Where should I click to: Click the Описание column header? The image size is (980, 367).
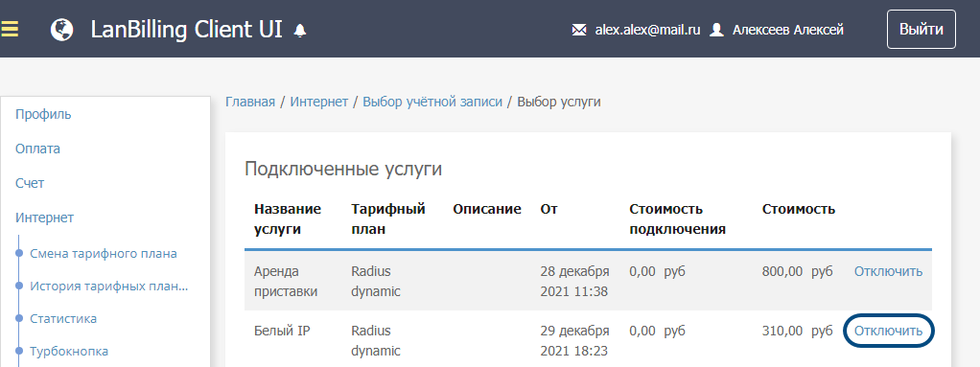(487, 209)
